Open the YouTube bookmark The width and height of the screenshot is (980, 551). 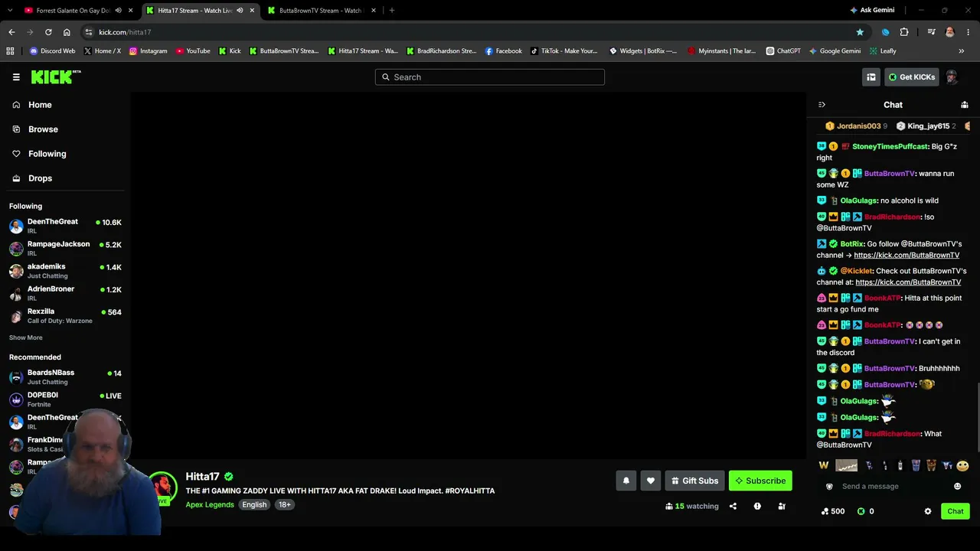(193, 51)
